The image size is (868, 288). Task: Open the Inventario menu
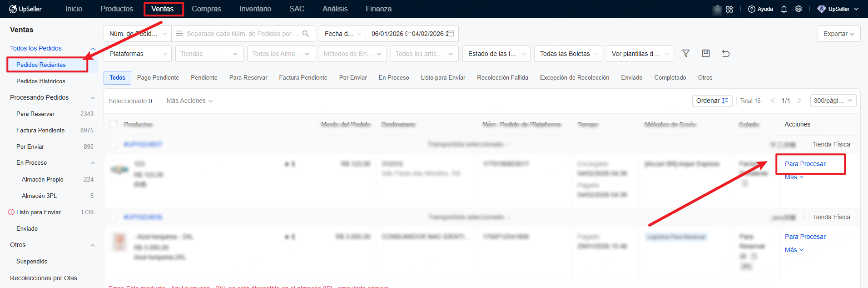tap(255, 9)
